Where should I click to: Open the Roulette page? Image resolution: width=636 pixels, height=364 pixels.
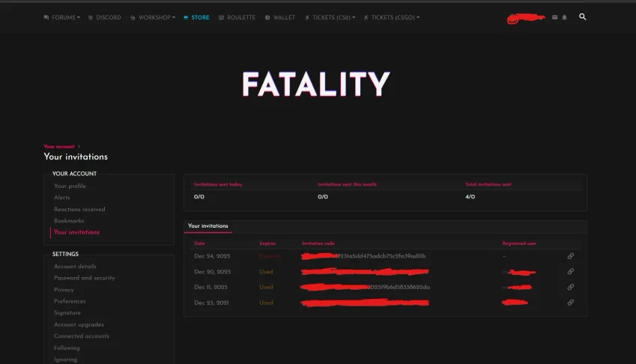(237, 17)
